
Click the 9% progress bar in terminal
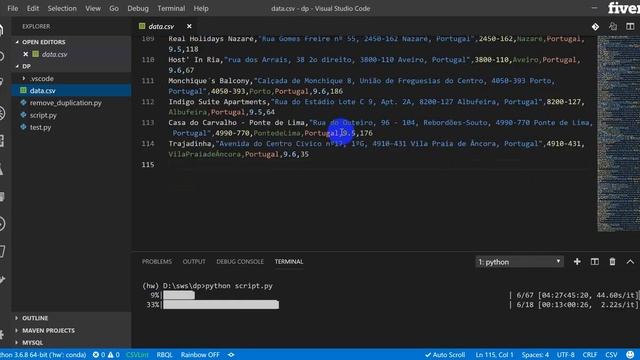point(179,295)
